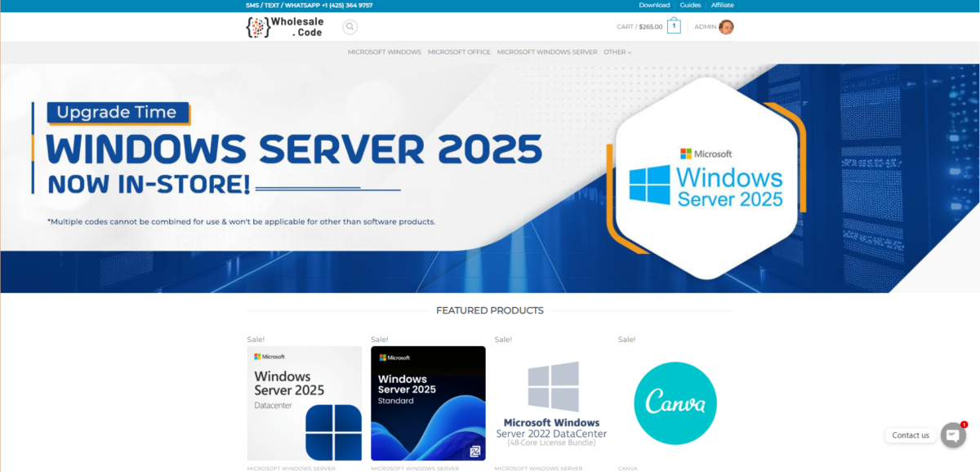Click the Download link in top bar
The width and height of the screenshot is (980, 472).
click(x=654, y=5)
